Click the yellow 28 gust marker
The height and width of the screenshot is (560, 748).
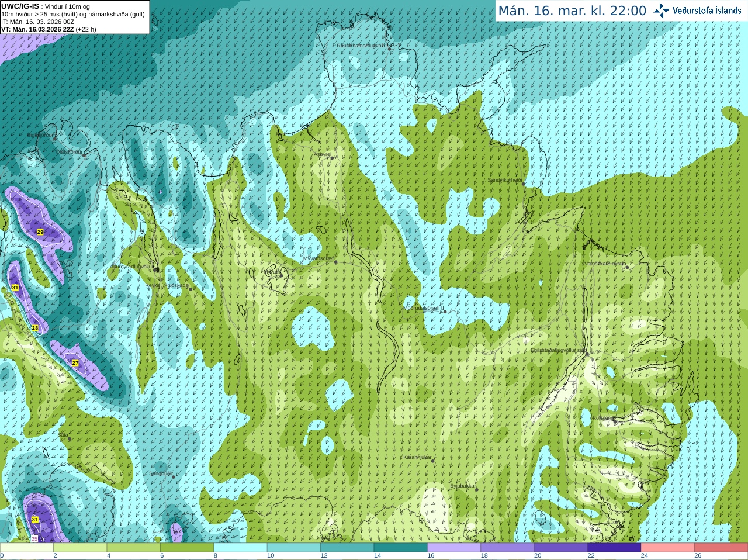(x=35, y=328)
